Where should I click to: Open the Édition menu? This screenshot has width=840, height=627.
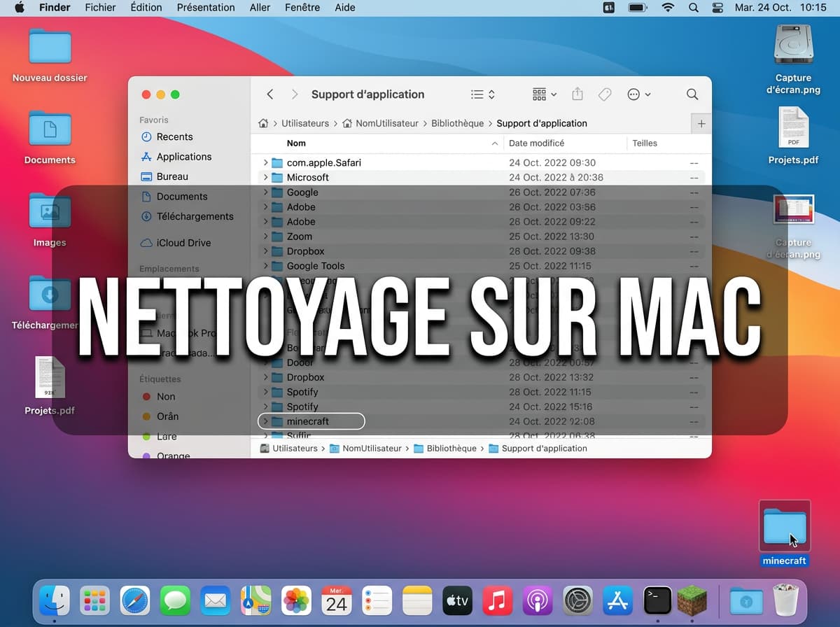(x=146, y=8)
